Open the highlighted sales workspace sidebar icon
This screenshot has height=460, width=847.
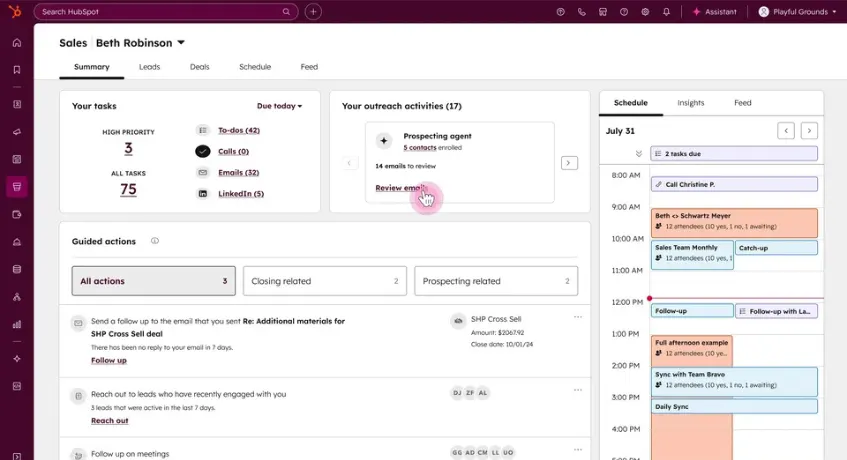[x=17, y=187]
